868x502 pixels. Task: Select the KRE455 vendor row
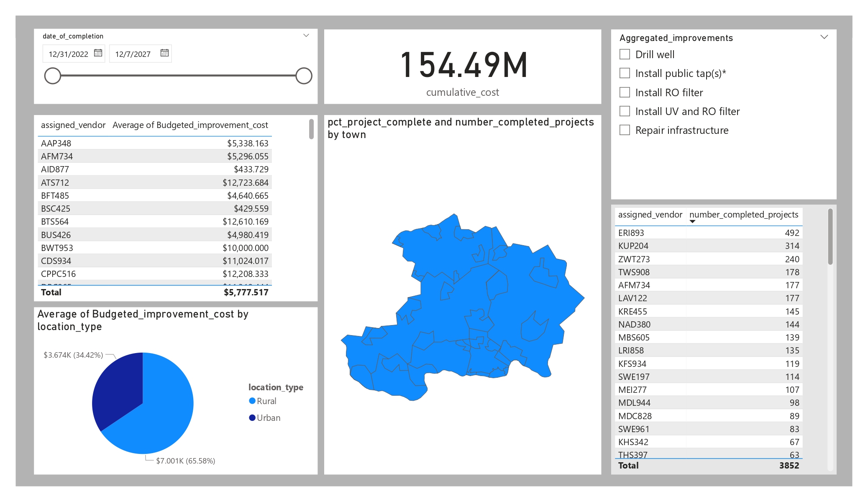(x=709, y=311)
